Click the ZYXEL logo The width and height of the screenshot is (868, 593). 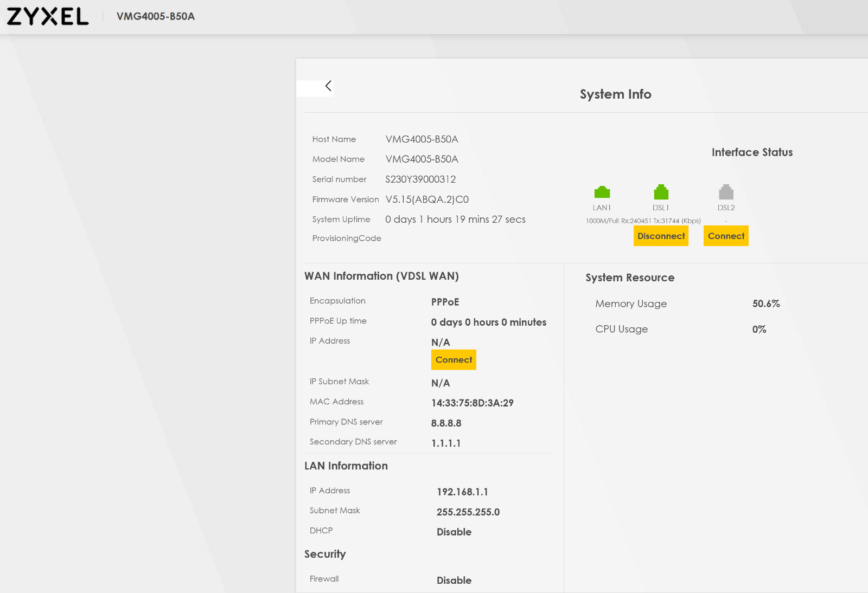[x=48, y=16]
